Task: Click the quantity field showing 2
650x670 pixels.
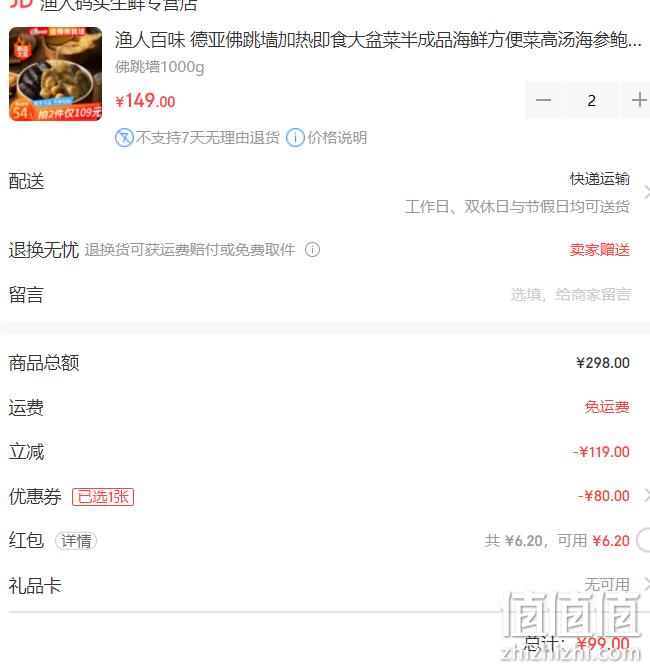Action: point(591,100)
